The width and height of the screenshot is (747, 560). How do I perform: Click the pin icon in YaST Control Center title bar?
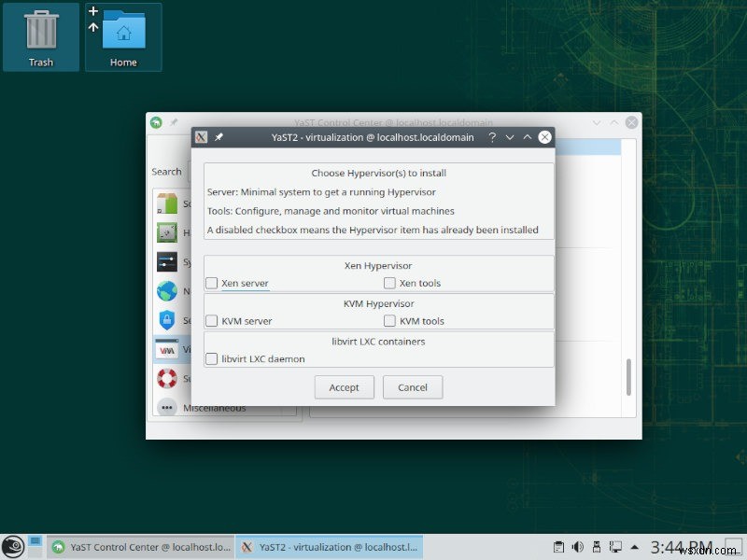[174, 122]
